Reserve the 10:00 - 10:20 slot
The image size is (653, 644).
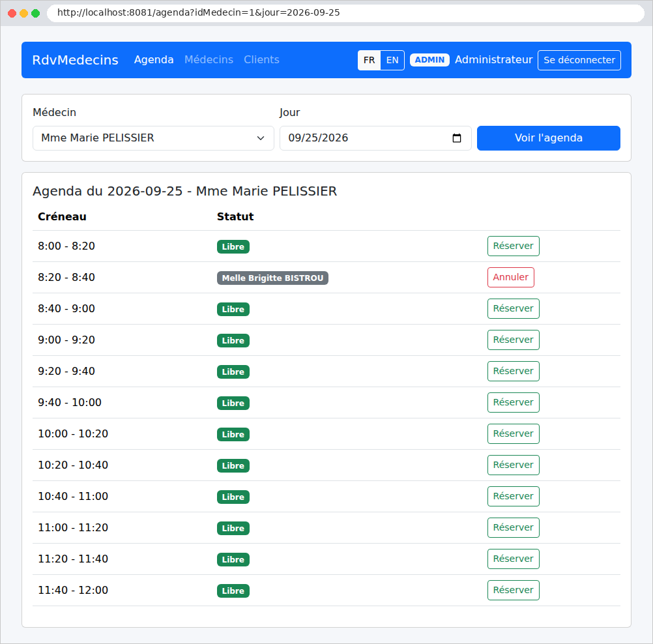point(513,433)
